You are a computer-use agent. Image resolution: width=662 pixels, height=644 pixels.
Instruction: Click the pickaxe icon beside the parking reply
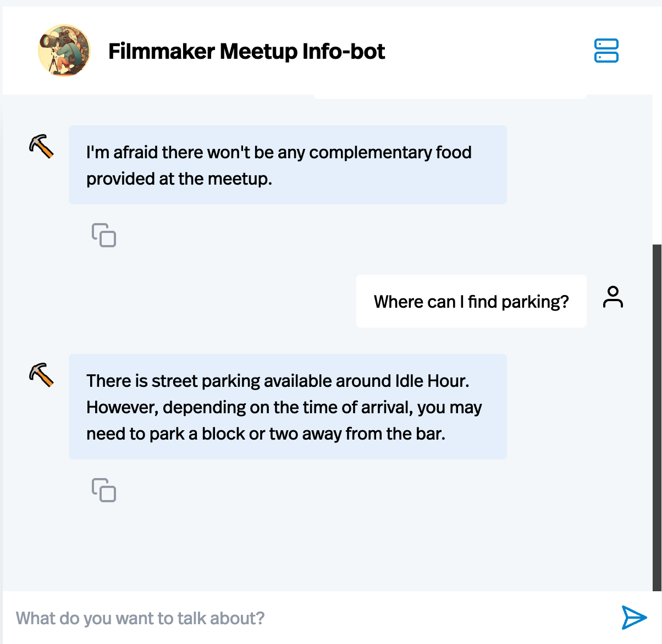(41, 375)
